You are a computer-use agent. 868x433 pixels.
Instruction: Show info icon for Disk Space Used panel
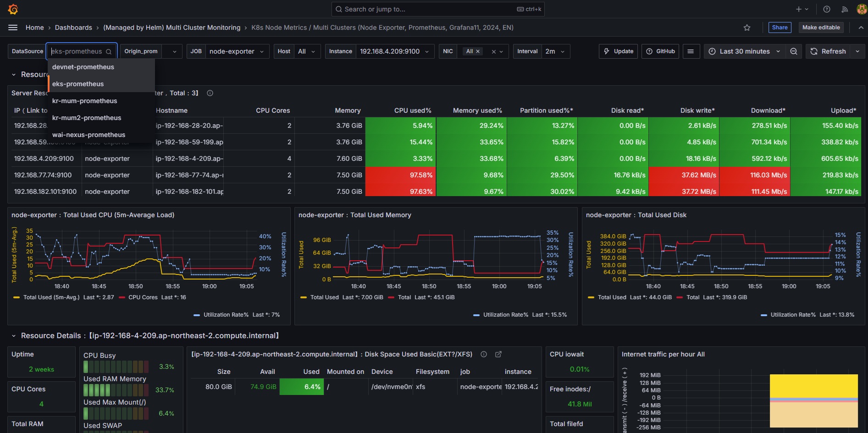(484, 354)
